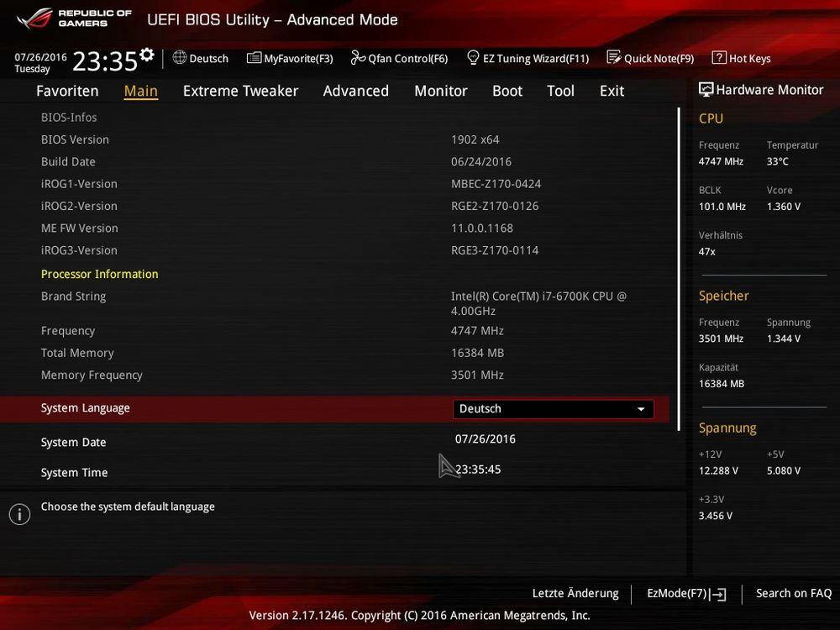The height and width of the screenshot is (630, 840).
Task: Select the Main tab
Action: tap(141, 91)
